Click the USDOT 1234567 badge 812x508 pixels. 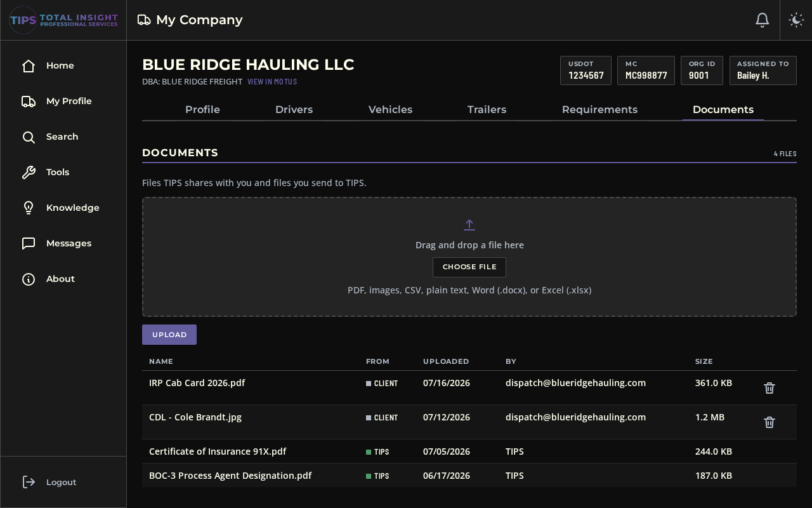coord(586,70)
